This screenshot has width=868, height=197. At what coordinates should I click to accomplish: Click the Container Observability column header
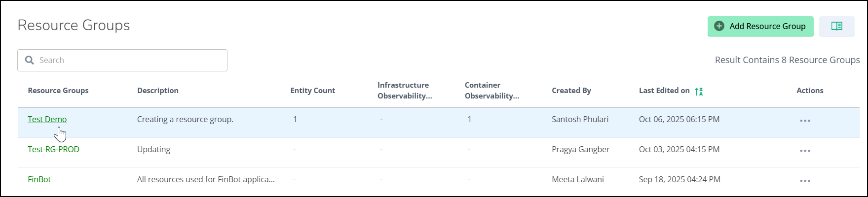[x=491, y=91]
